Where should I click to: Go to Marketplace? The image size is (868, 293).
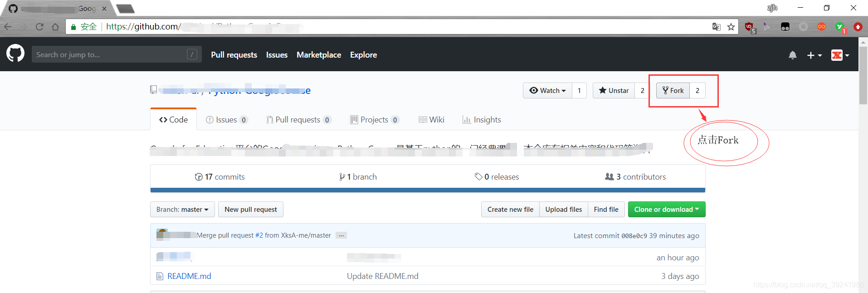tap(319, 54)
